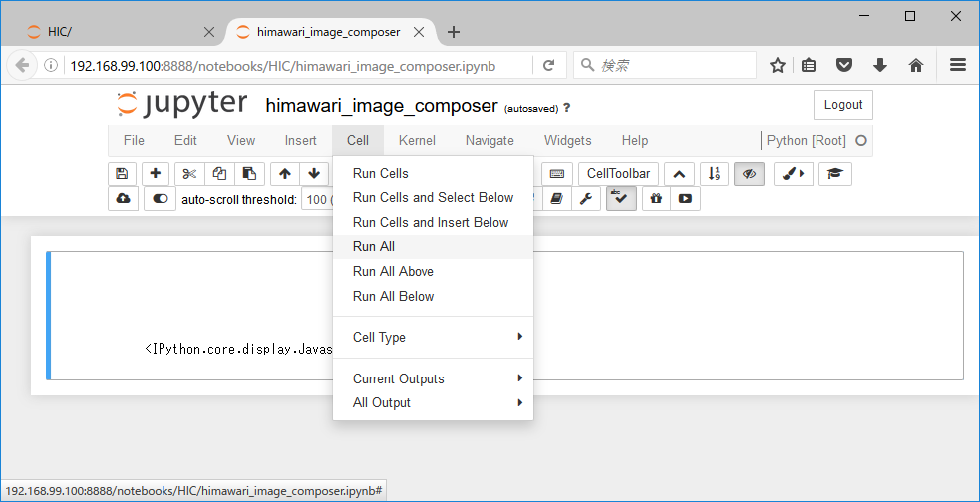
Task: Expand the Current Outputs submenu
Action: 433,379
